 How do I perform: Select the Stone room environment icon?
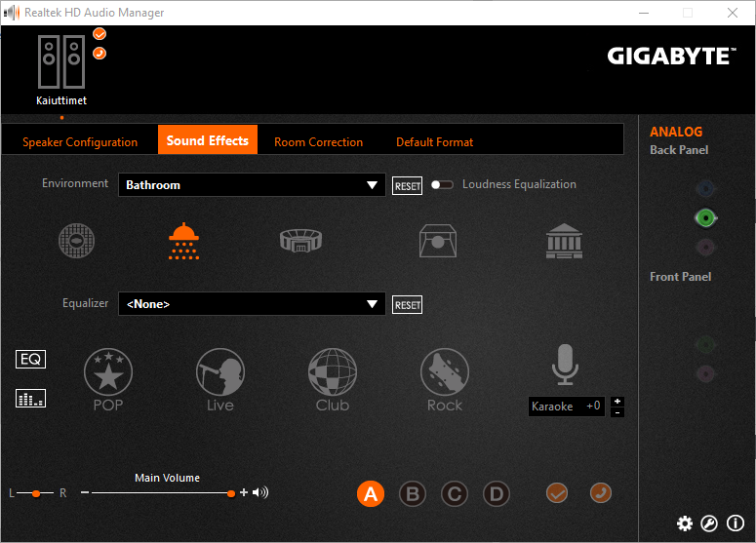pos(438,241)
